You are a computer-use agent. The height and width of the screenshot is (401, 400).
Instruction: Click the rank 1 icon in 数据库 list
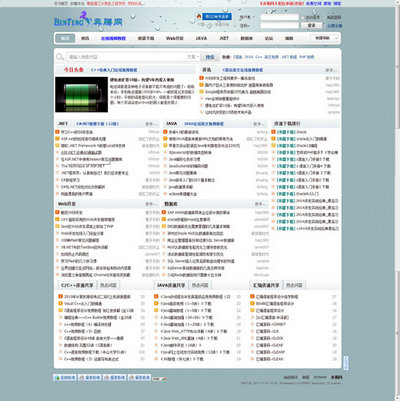[x=164, y=212]
